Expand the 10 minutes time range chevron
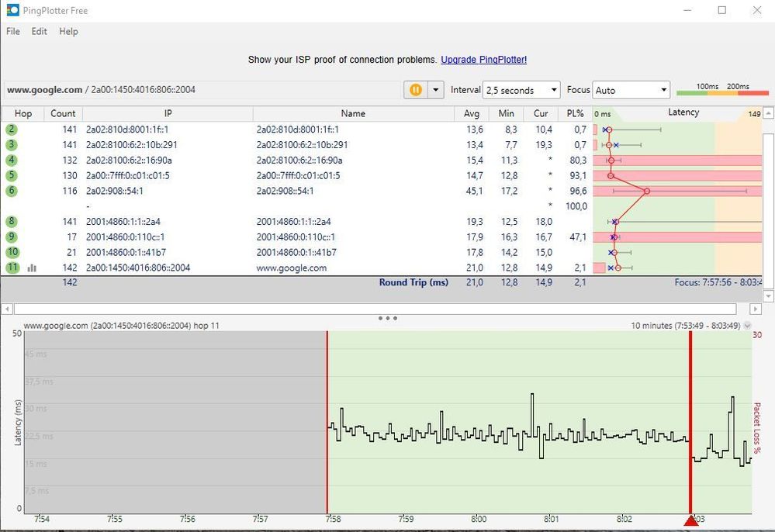Screen dimensions: 775x532 747,326
